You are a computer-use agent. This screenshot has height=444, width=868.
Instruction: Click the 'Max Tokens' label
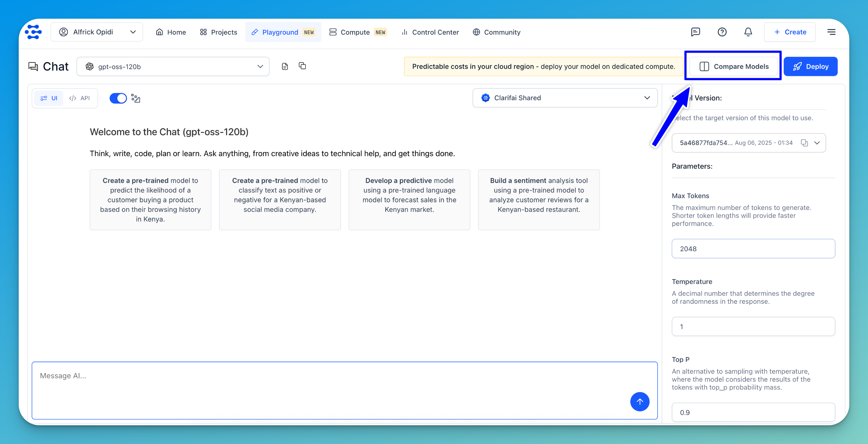click(690, 196)
